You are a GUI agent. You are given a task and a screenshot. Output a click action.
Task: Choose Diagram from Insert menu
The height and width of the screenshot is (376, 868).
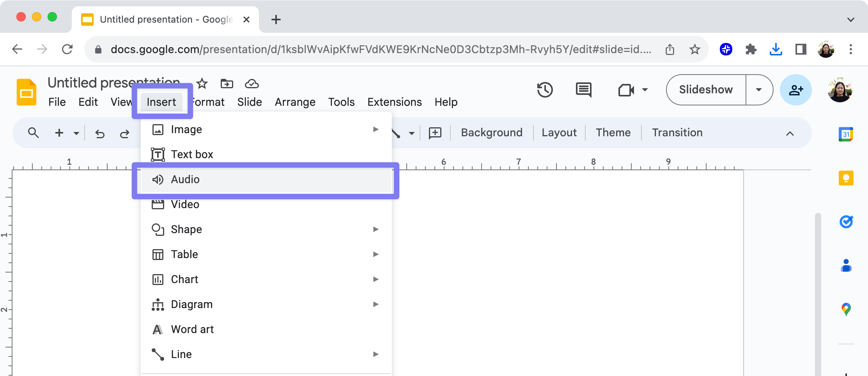pos(266,305)
